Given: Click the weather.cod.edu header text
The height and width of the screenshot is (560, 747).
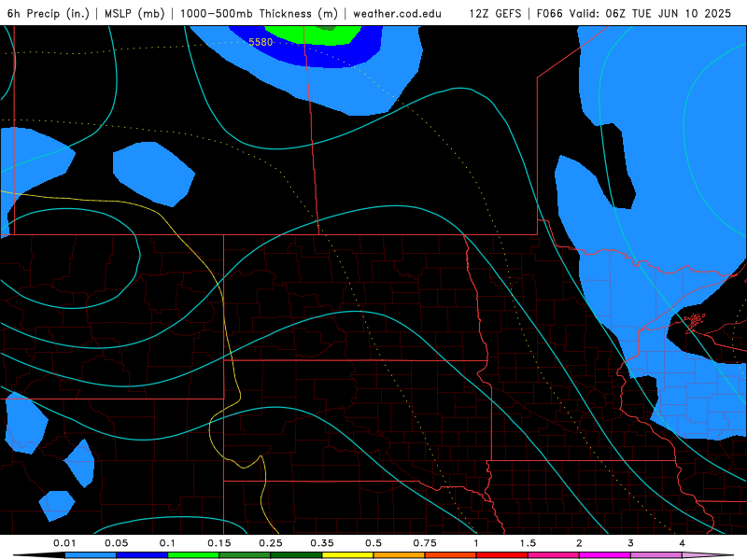Looking at the screenshot, I should 397,14.
